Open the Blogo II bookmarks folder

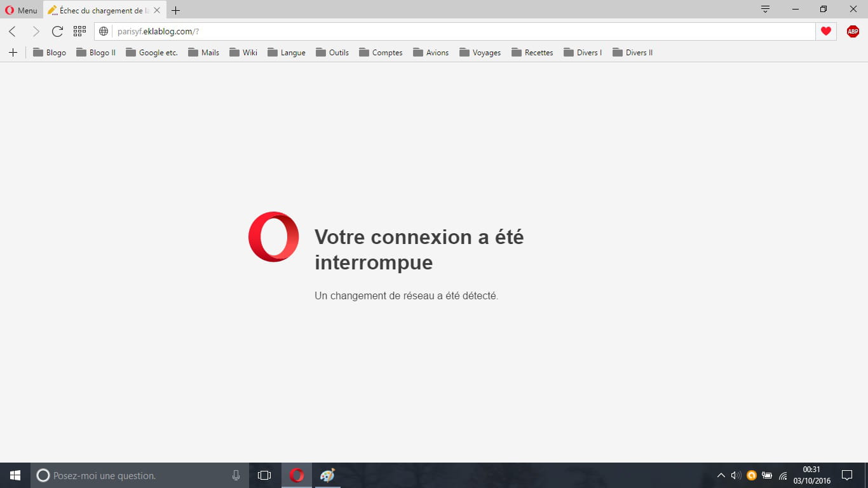point(96,53)
